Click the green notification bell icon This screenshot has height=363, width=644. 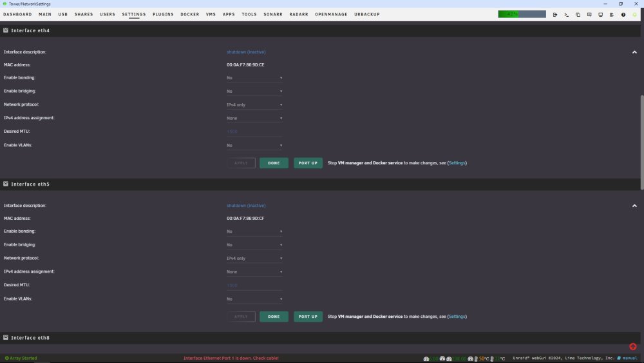tap(634, 15)
